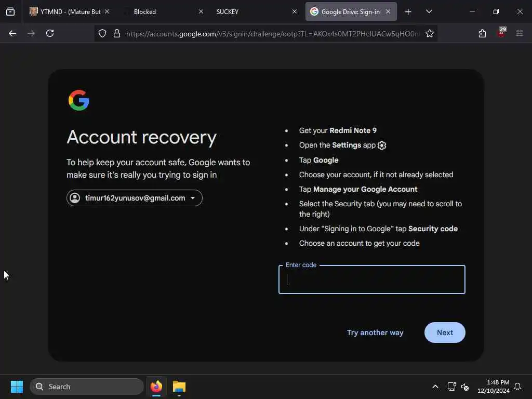Open network status tray icon
532x399 pixels.
coord(451,387)
